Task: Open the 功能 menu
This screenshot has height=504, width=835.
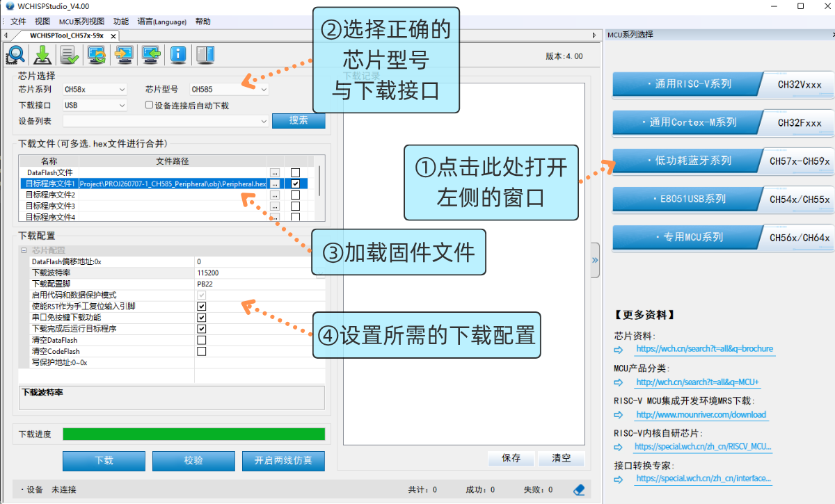Action: [121, 22]
